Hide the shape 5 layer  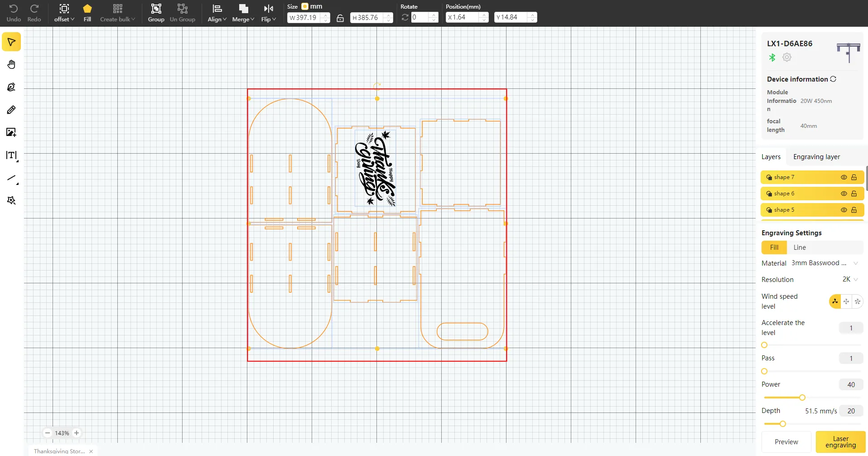coord(844,210)
